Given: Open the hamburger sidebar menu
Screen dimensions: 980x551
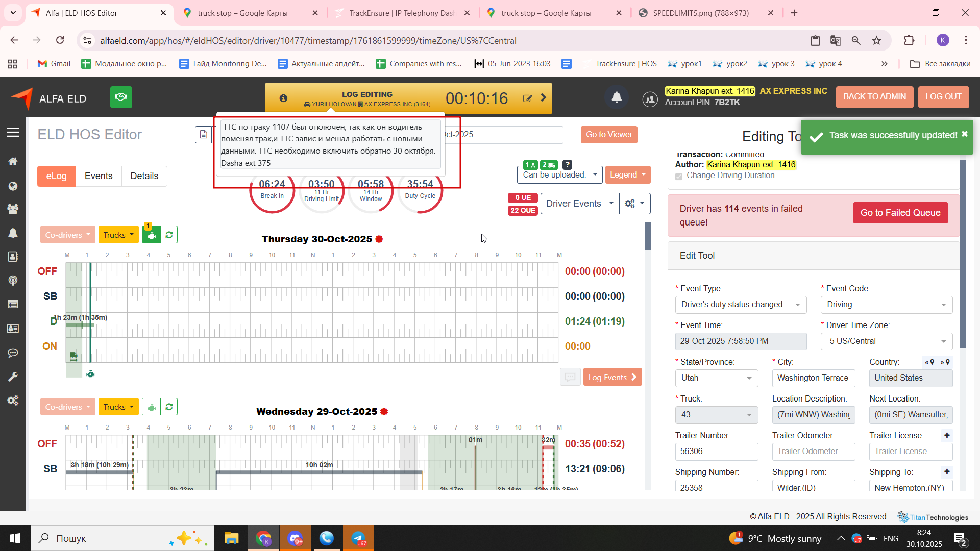Looking at the screenshot, I should (13, 133).
